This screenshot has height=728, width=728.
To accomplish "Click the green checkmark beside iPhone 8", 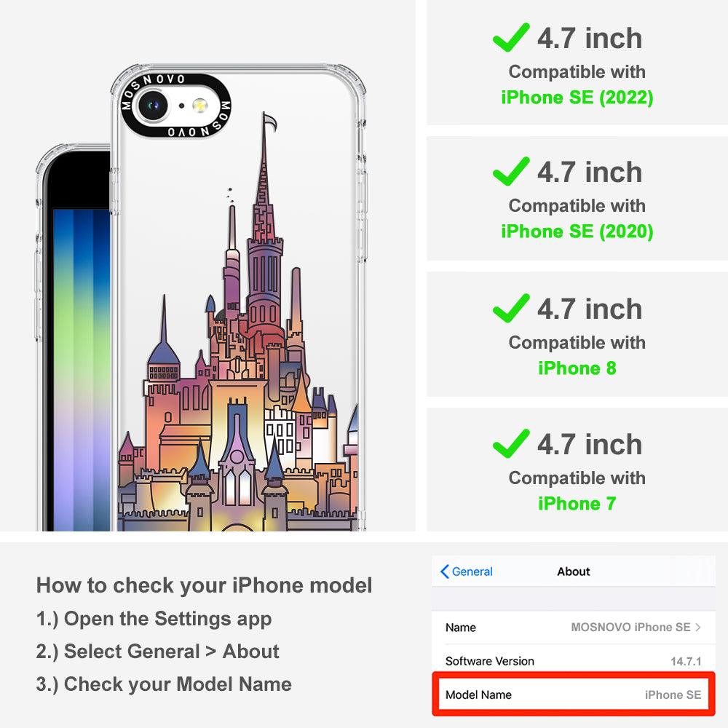I will [x=511, y=308].
